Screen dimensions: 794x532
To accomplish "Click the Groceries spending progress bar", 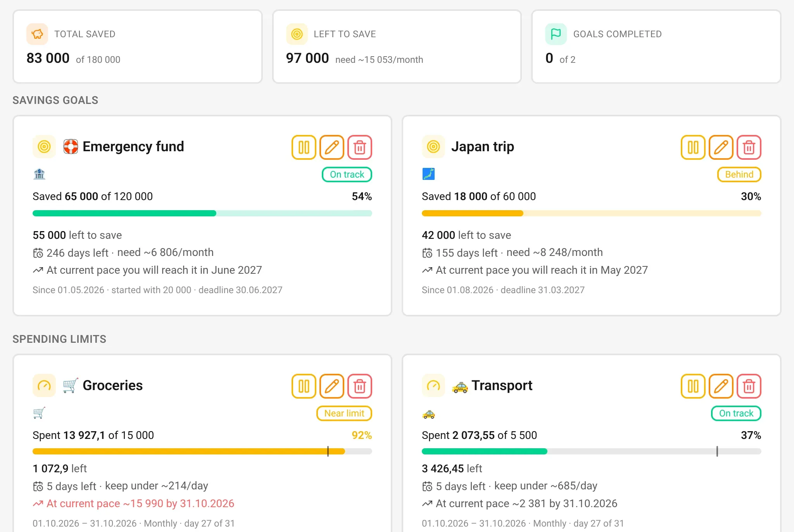I will [x=202, y=451].
